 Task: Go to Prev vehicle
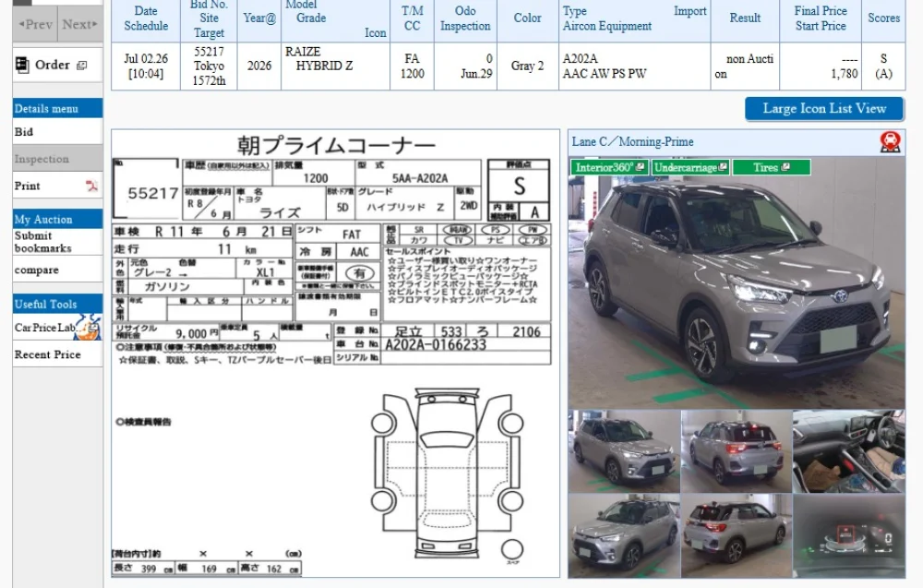coord(35,24)
